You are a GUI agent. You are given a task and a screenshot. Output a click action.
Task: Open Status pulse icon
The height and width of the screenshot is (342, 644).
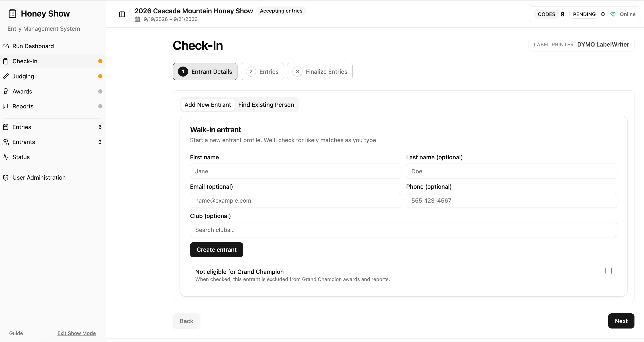[x=6, y=157]
